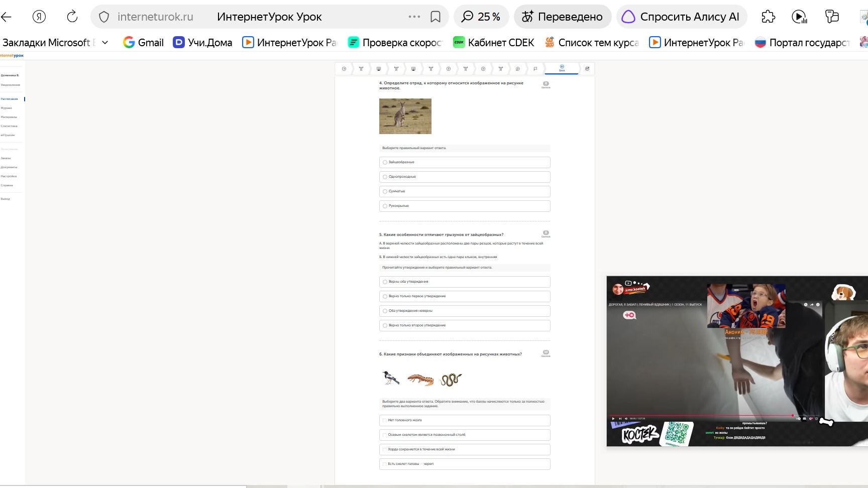Viewport: 868px width, 488px height.
Task: Go to the first lesson step with arrow icon
Action: click(x=344, y=69)
